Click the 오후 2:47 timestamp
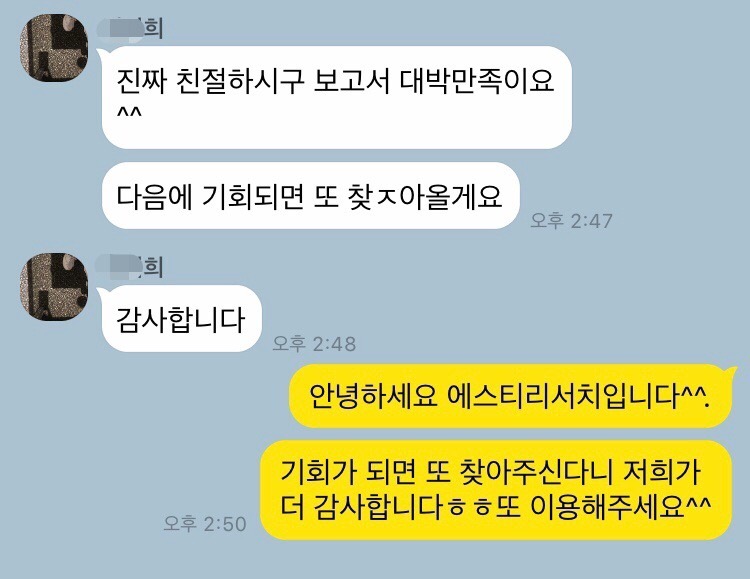 point(572,221)
